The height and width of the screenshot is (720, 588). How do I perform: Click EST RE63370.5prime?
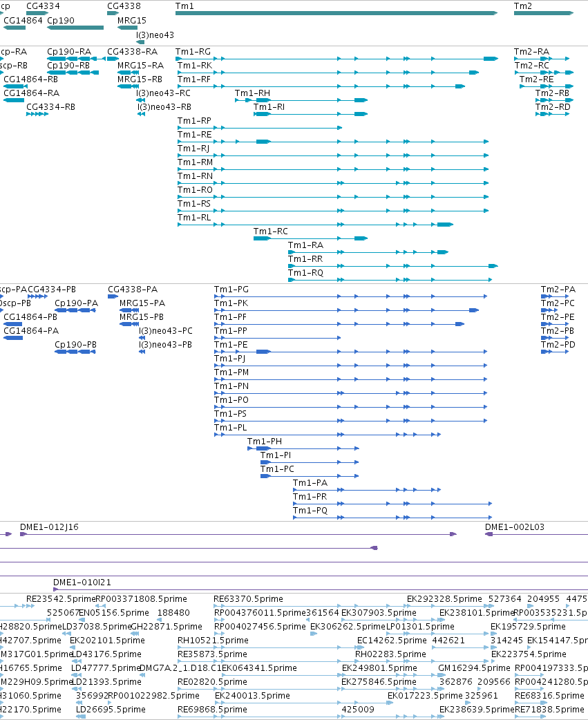[248, 599]
